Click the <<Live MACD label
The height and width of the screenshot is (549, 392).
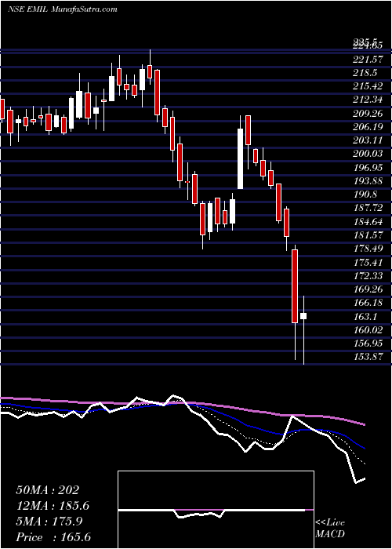330,529
